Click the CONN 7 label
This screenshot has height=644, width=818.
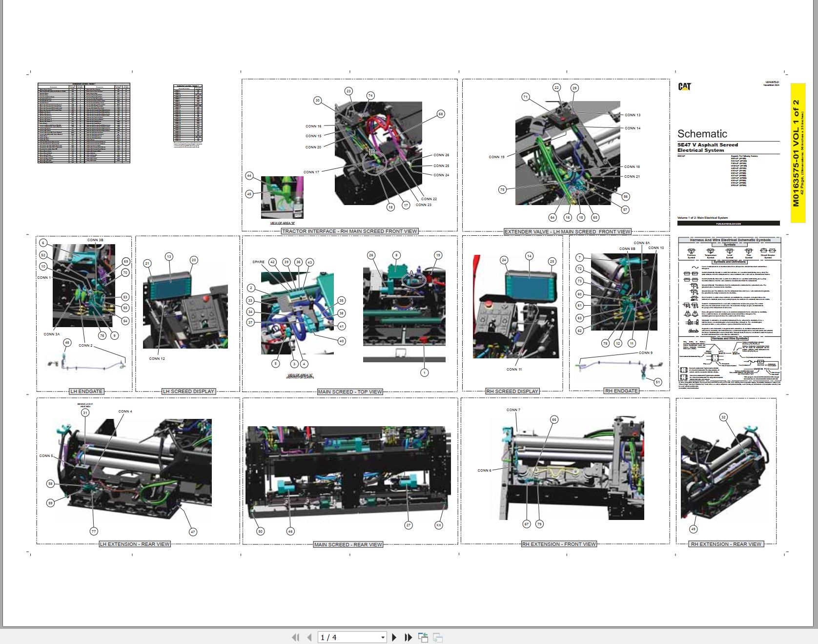pos(513,410)
